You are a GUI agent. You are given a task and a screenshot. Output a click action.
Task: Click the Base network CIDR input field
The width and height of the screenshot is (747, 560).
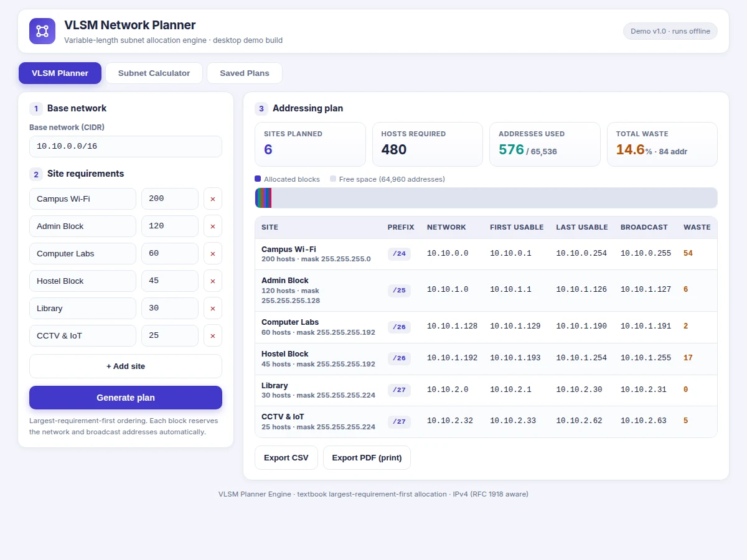(126, 146)
